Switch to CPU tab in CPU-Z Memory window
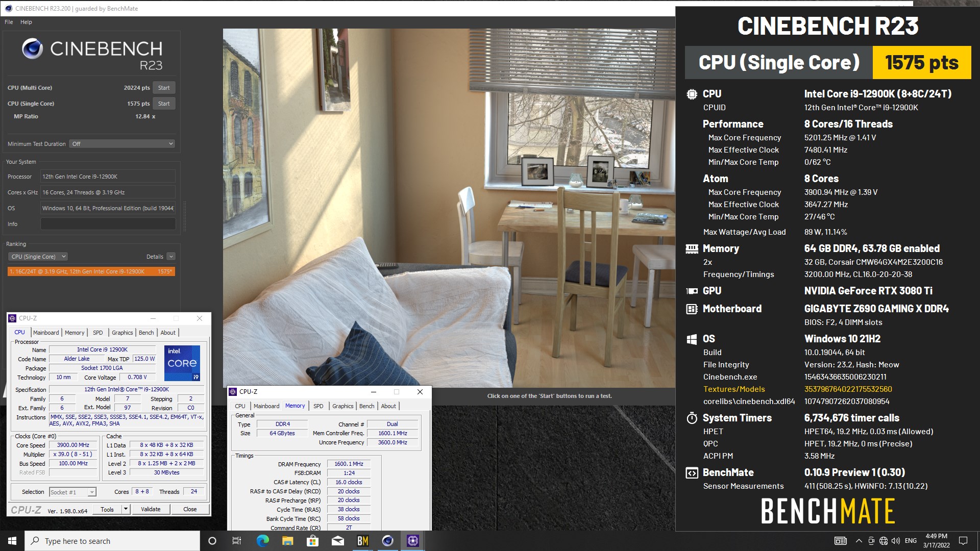The image size is (980, 551). point(240,406)
